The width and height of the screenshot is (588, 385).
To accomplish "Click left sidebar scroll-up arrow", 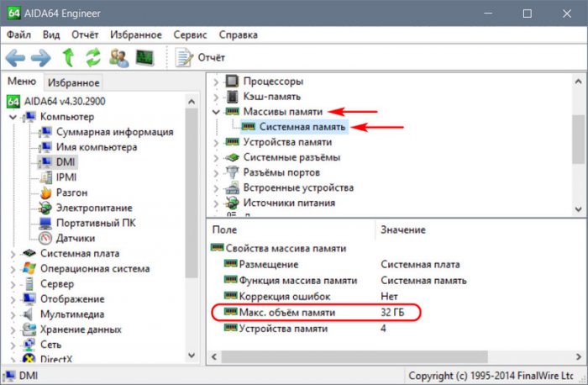I will tap(192, 102).
